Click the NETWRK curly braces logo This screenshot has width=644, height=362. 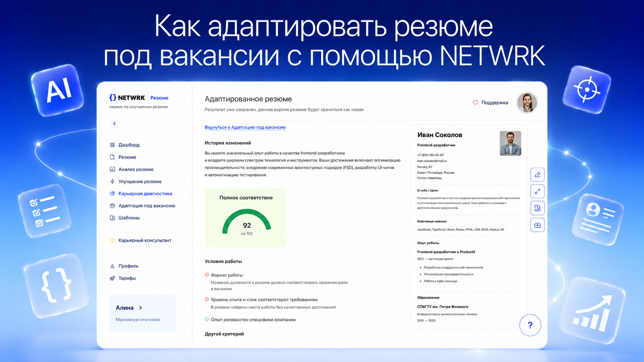click(x=113, y=98)
